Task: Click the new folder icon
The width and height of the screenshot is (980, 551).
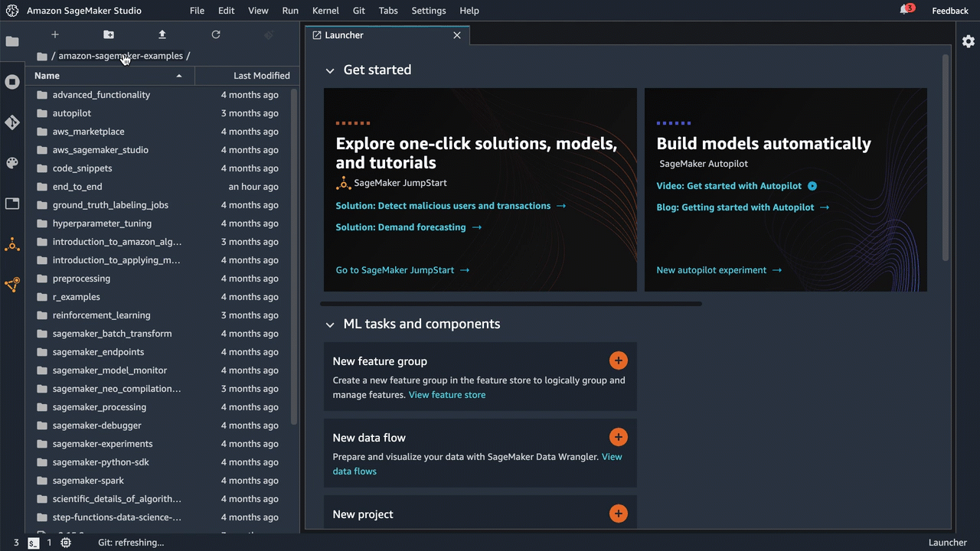Action: point(109,35)
